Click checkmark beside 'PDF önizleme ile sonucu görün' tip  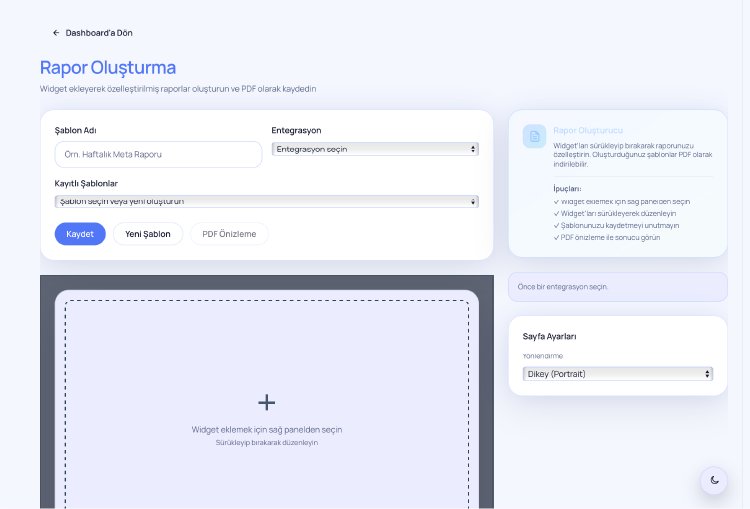pos(556,237)
